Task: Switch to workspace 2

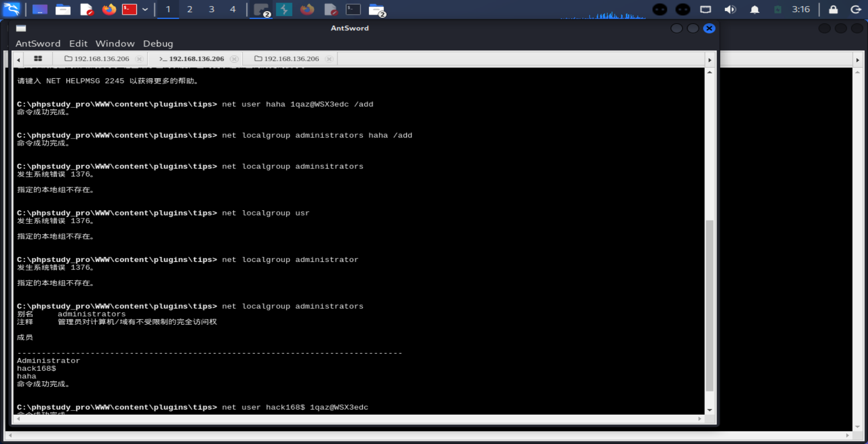Action: pos(189,9)
